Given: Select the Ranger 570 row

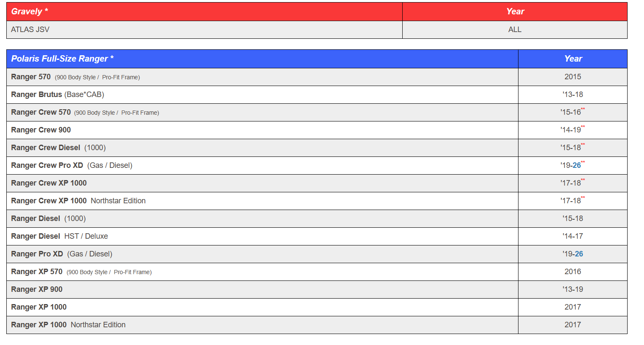Looking at the screenshot, I should click(x=317, y=77).
